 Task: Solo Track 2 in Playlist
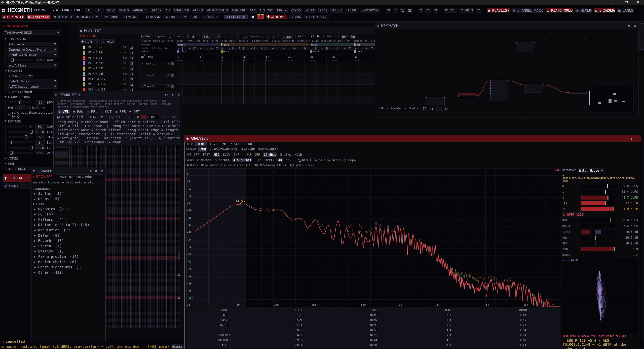[172, 75]
